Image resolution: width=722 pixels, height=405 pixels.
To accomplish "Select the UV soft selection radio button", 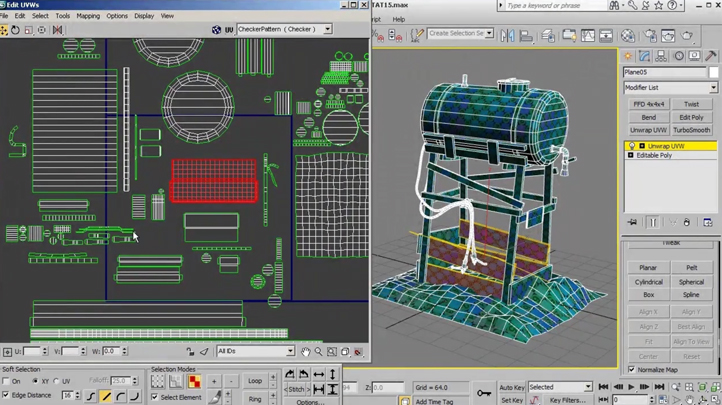I will click(x=56, y=381).
